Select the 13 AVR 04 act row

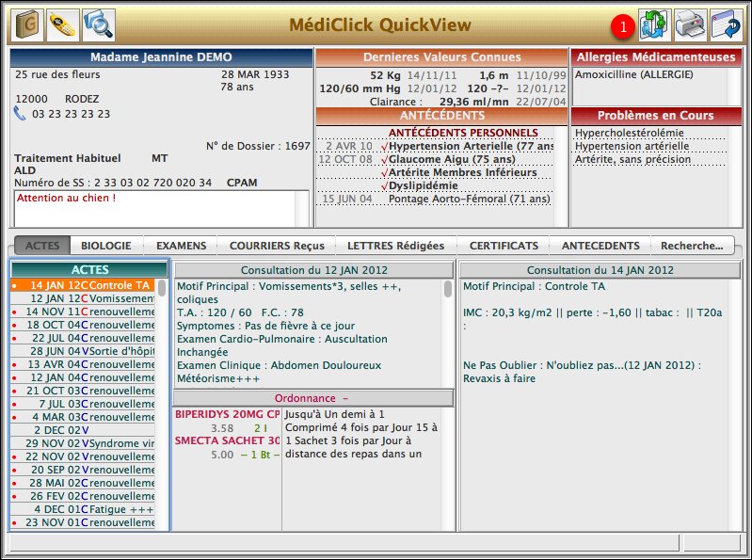pyautogui.click(x=83, y=364)
